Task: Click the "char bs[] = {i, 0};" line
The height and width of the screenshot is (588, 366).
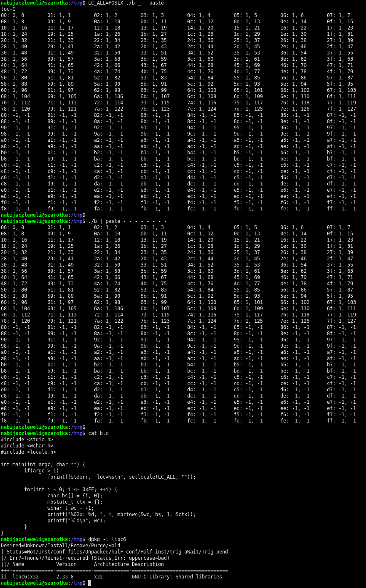Action: coord(75,496)
